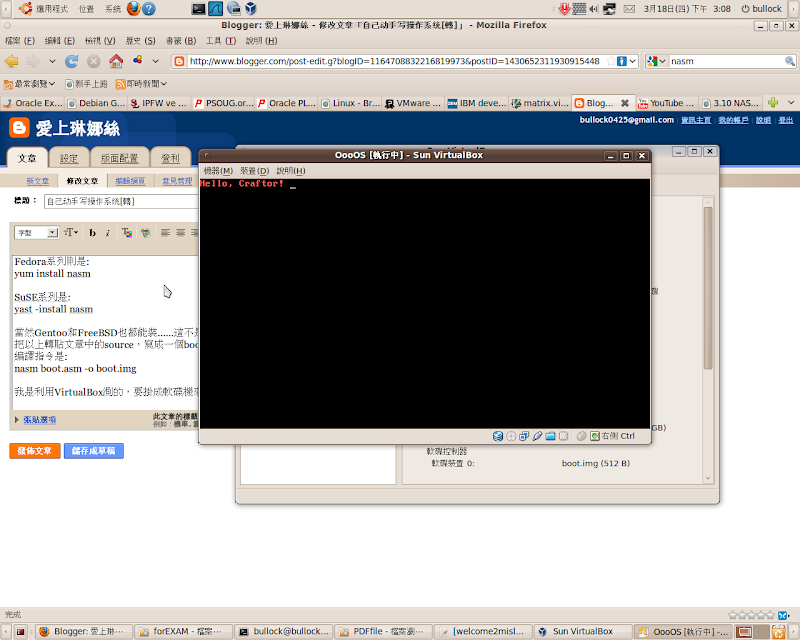
Task: Click VirtualBox USB status icon
Action: [x=537, y=436]
